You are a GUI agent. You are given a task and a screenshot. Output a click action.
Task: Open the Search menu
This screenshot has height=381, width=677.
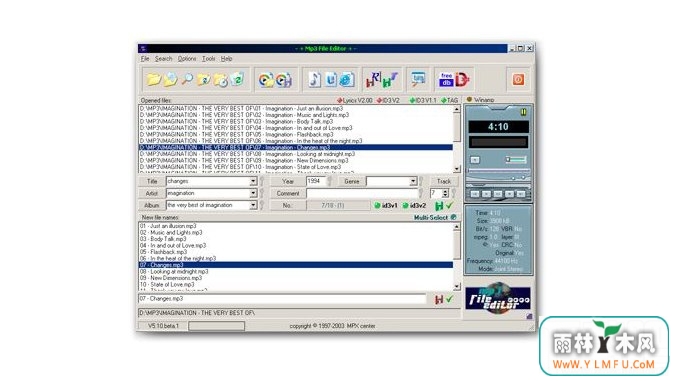pos(164,59)
